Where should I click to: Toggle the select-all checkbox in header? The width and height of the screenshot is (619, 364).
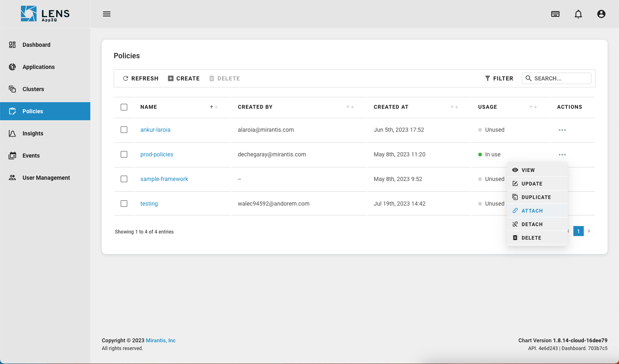click(x=124, y=107)
